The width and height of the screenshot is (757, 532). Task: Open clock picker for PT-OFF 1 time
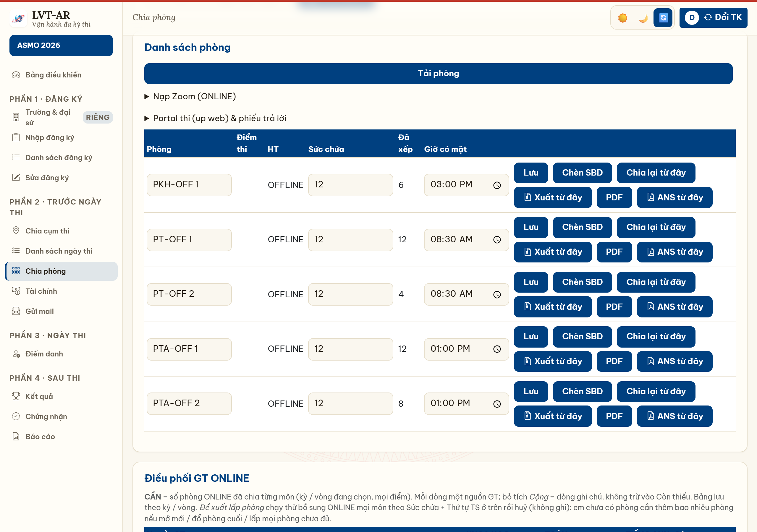(x=497, y=240)
